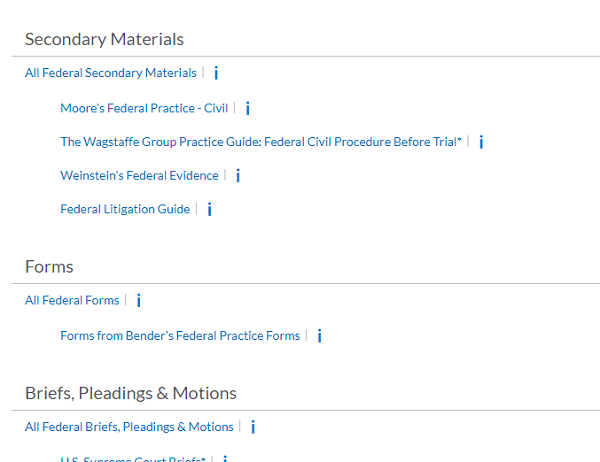Viewport: 600px width, 462px height.
Task: Open the All Federal Forms link
Action: (x=72, y=300)
